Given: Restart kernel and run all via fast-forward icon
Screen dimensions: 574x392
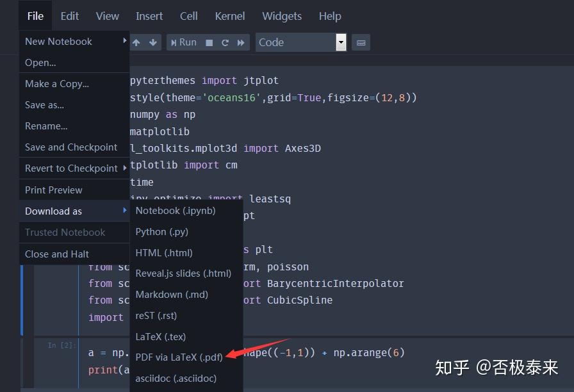Looking at the screenshot, I should 240,42.
